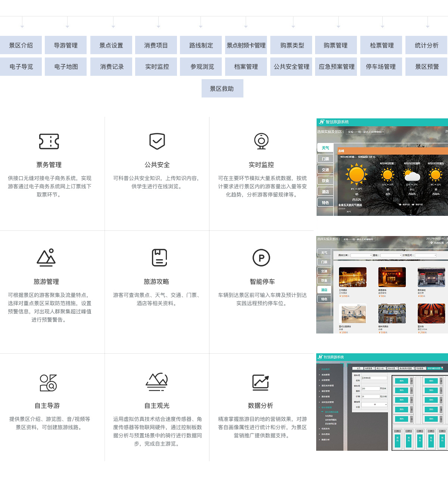The image size is (448, 478).
Task: Open the 统计分析 module button
Action: click(426, 45)
